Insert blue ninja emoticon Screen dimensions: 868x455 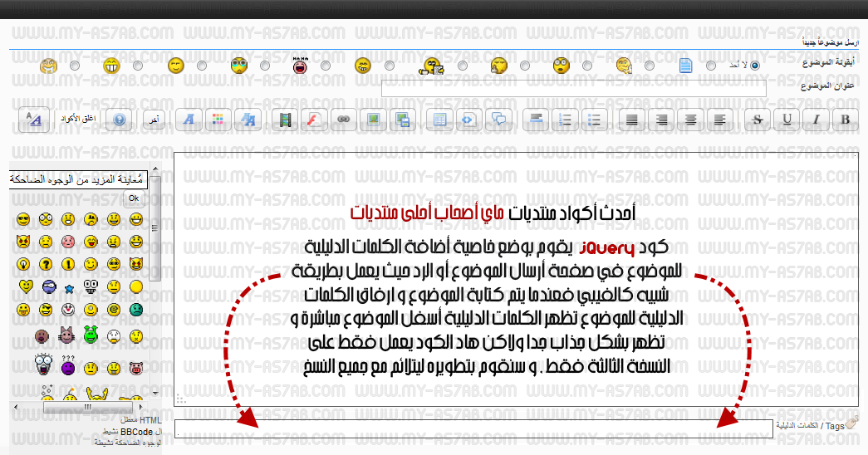pyautogui.click(x=49, y=286)
